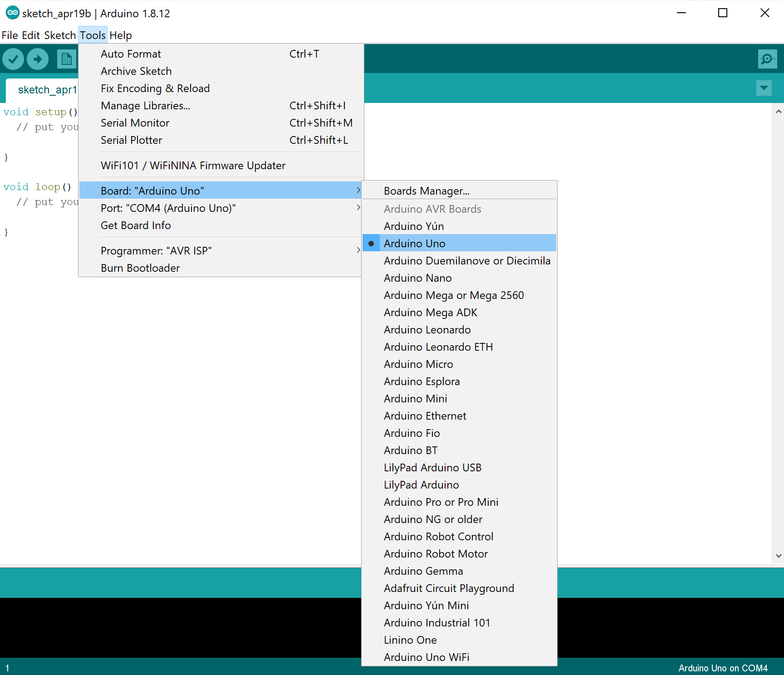Click the void setup() code line
Screen dimensions: 784x675
click(x=40, y=112)
